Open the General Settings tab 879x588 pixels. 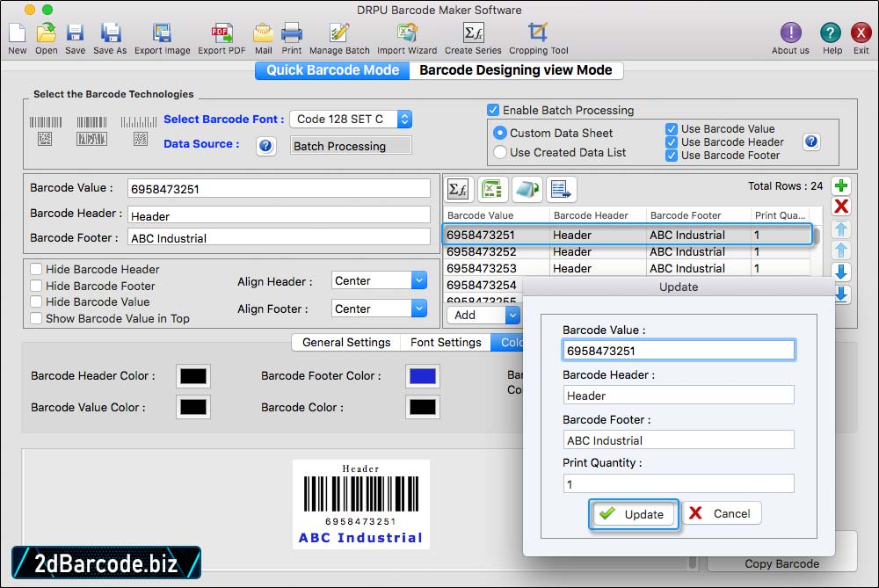(346, 342)
